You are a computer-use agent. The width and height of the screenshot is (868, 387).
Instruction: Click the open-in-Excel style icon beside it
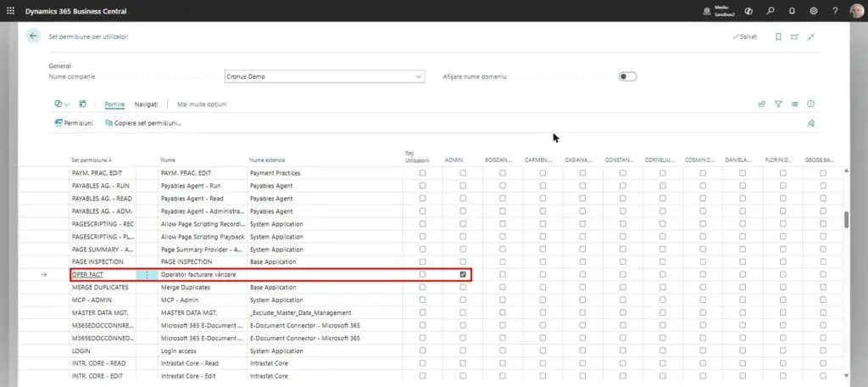tap(82, 104)
